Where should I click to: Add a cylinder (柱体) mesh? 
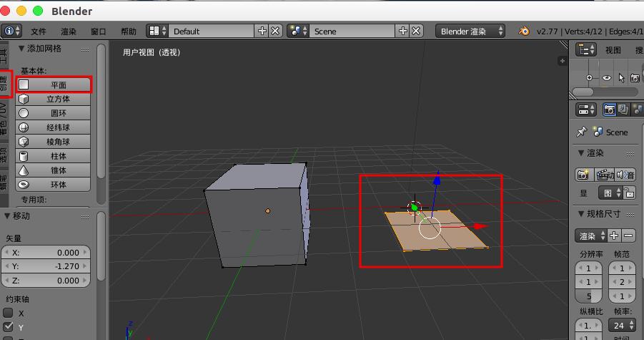[53, 156]
